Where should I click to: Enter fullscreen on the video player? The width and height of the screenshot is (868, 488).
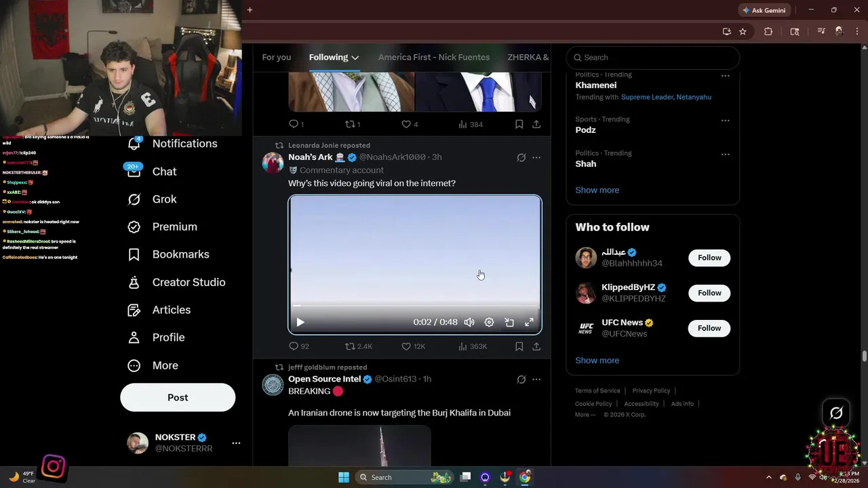pyautogui.click(x=529, y=323)
